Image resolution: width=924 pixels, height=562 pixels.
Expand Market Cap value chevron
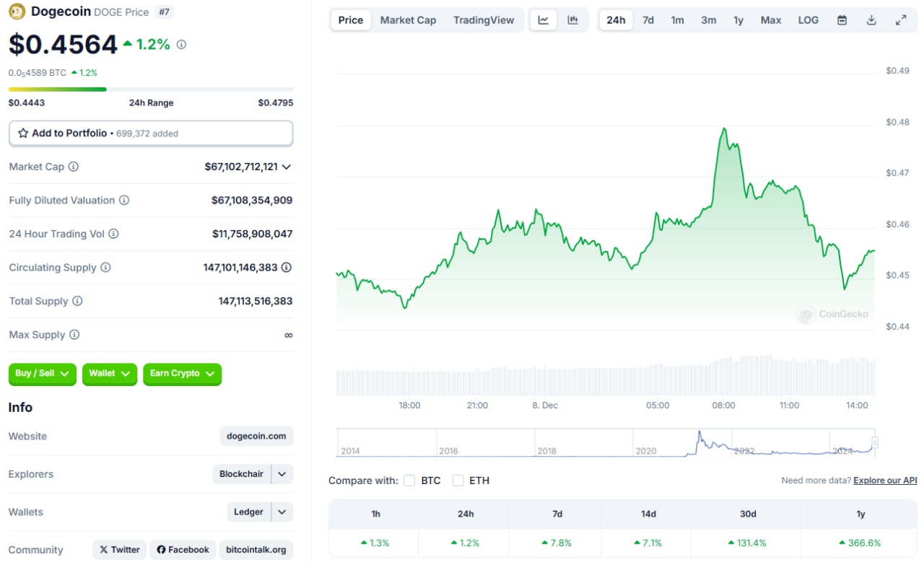point(287,167)
